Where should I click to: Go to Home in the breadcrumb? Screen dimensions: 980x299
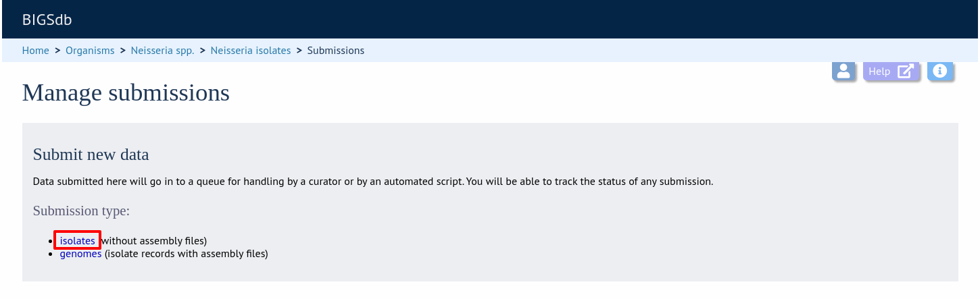point(36,51)
